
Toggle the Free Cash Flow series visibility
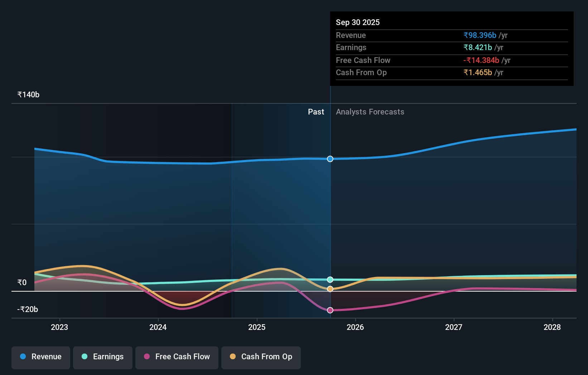(x=177, y=357)
